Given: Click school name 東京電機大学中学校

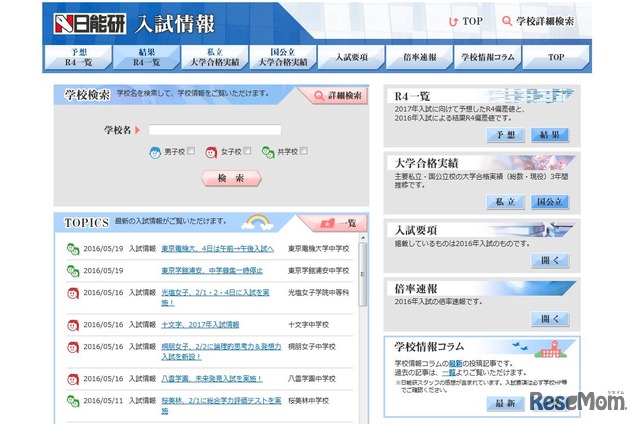Looking at the screenshot, I should (x=318, y=249).
